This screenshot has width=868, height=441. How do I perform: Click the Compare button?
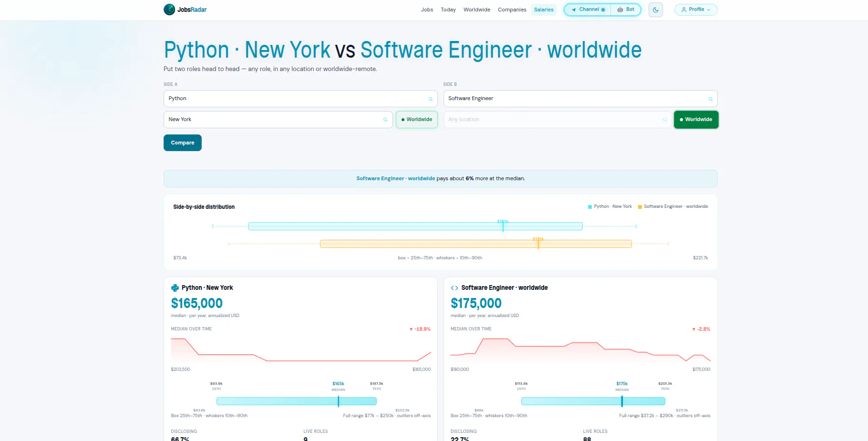[183, 143]
